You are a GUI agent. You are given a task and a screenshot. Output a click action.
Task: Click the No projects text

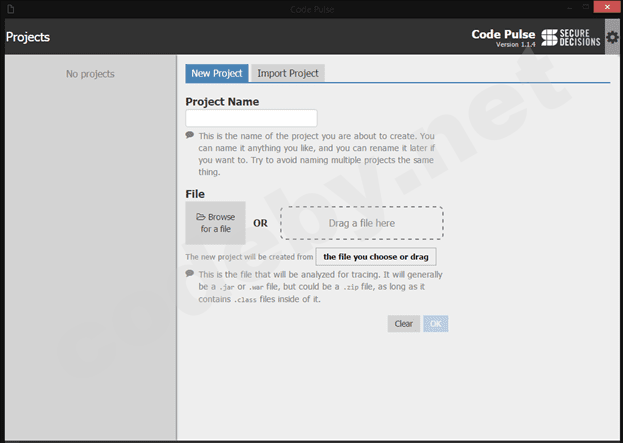click(90, 74)
